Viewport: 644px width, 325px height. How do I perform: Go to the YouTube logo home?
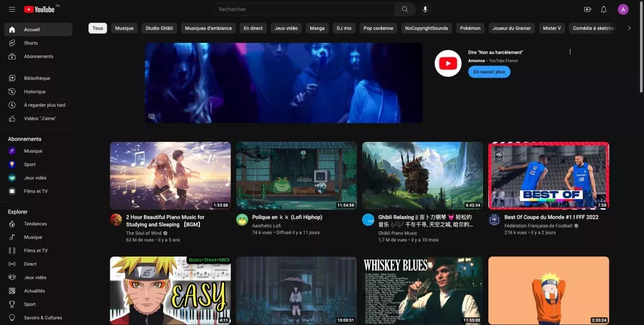[x=39, y=10]
